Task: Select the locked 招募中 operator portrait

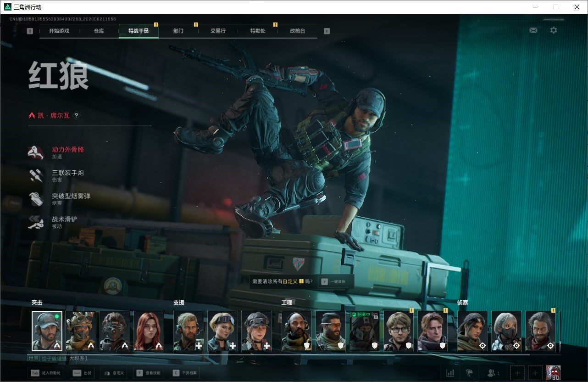Action: pos(365,331)
